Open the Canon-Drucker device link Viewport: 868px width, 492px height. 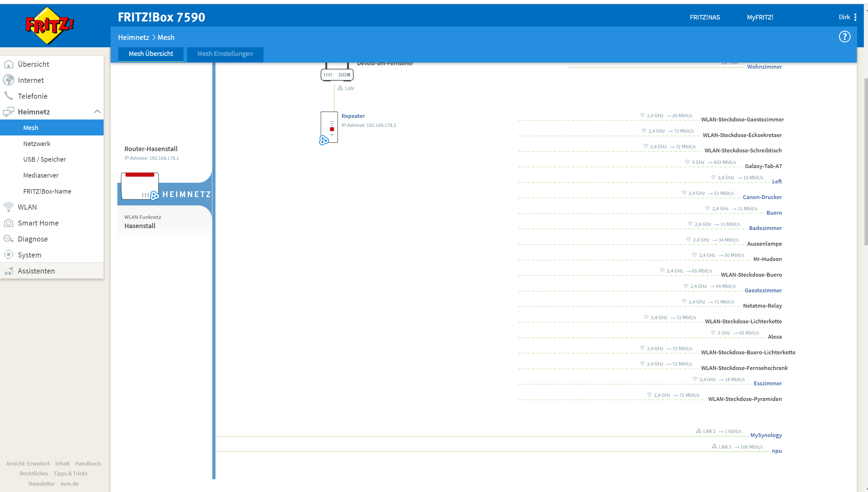pos(762,197)
